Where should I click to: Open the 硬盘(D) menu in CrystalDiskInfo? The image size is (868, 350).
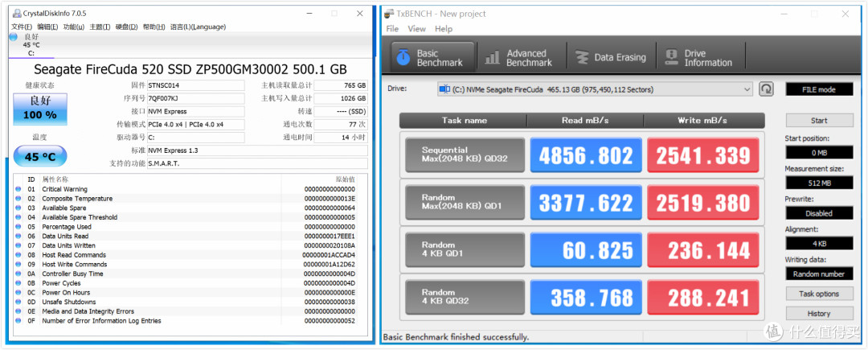coord(126,27)
